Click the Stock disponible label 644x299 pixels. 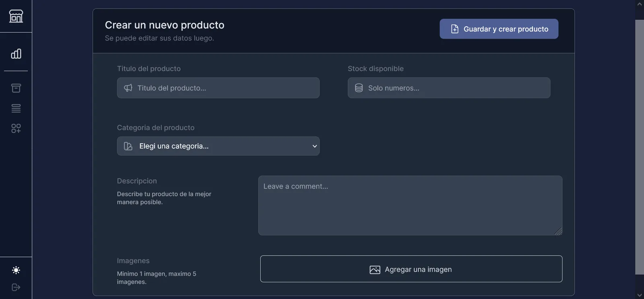pyautogui.click(x=376, y=68)
